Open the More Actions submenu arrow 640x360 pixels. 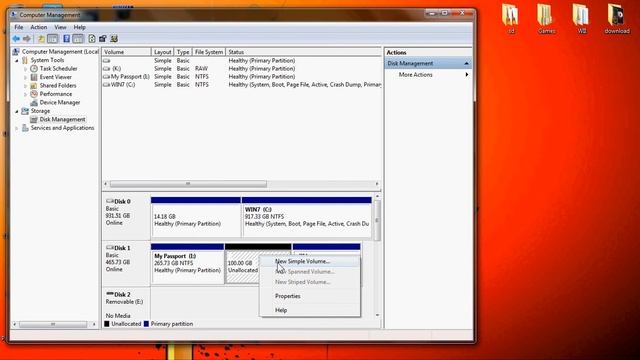[467, 75]
